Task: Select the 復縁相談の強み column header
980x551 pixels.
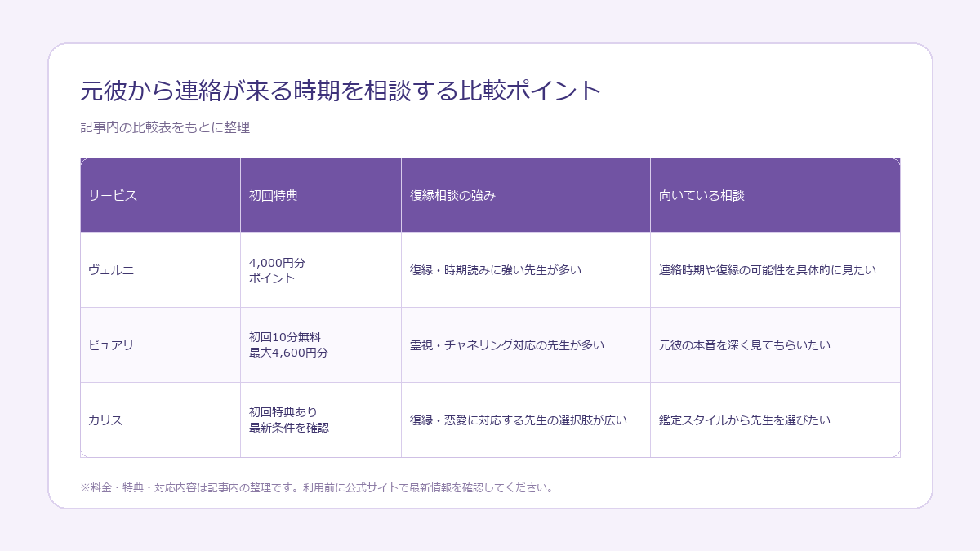Action: point(526,195)
